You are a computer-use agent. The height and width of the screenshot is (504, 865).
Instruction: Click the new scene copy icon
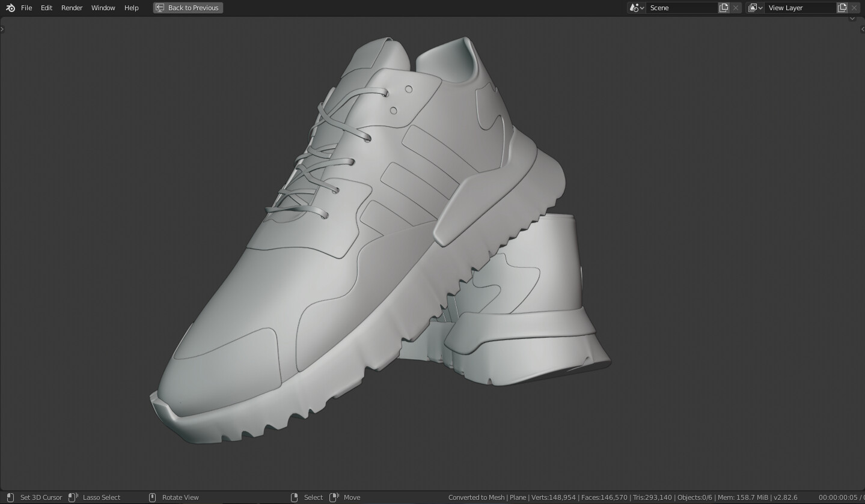tap(724, 8)
